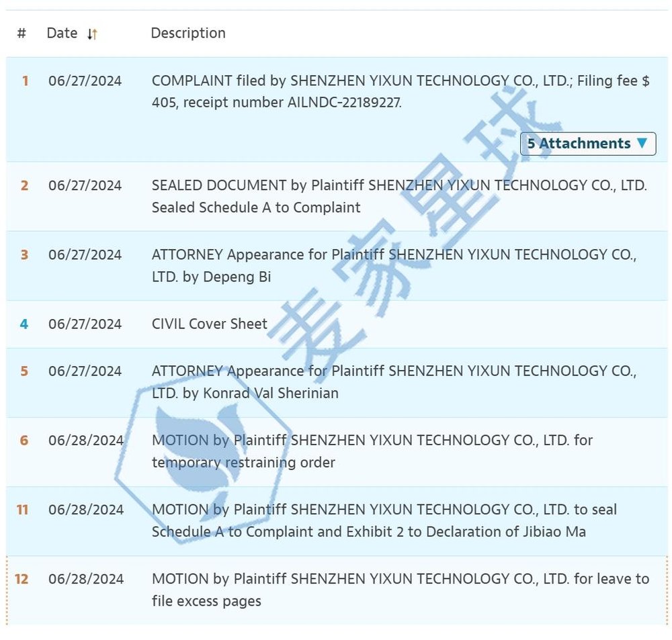Open docket entry number 12
Image resolution: width=672 pixels, height=640 pixels.
(x=22, y=579)
